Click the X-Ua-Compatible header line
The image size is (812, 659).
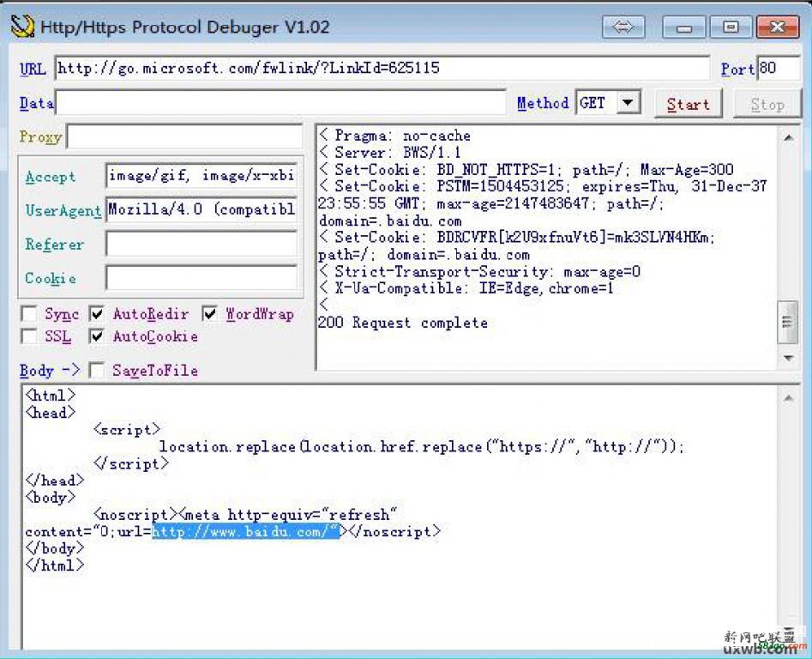pyautogui.click(x=466, y=288)
